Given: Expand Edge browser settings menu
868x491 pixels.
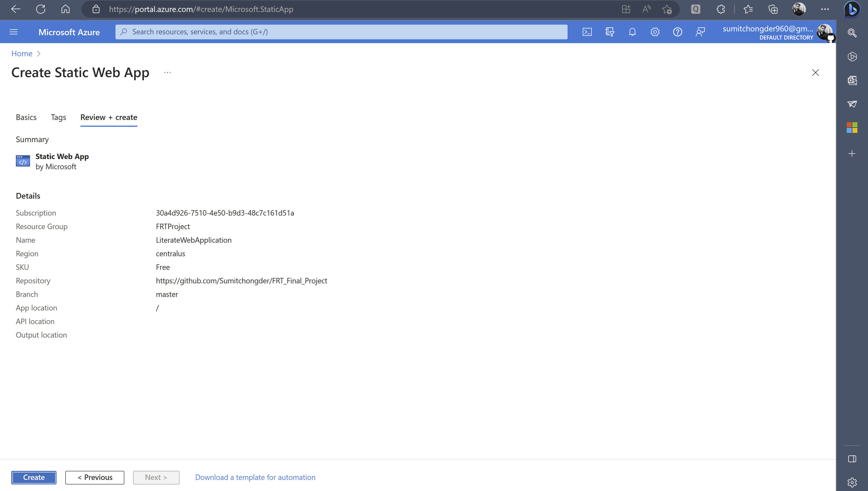Looking at the screenshot, I should pos(825,9).
